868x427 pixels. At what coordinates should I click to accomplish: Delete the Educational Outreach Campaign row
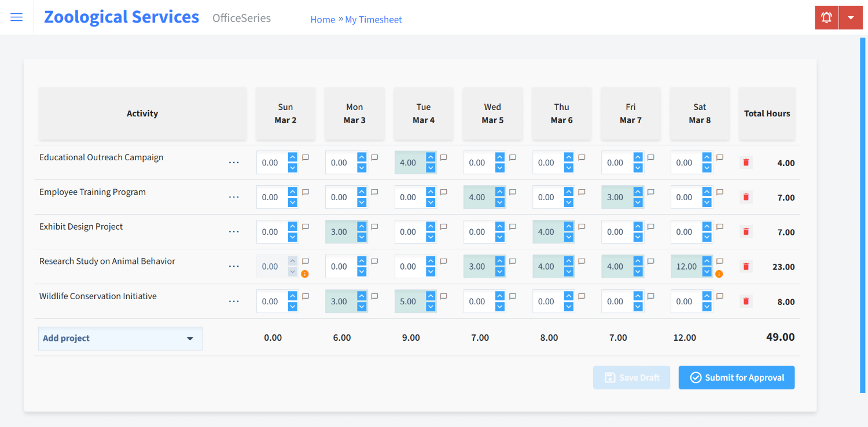pyautogui.click(x=745, y=163)
